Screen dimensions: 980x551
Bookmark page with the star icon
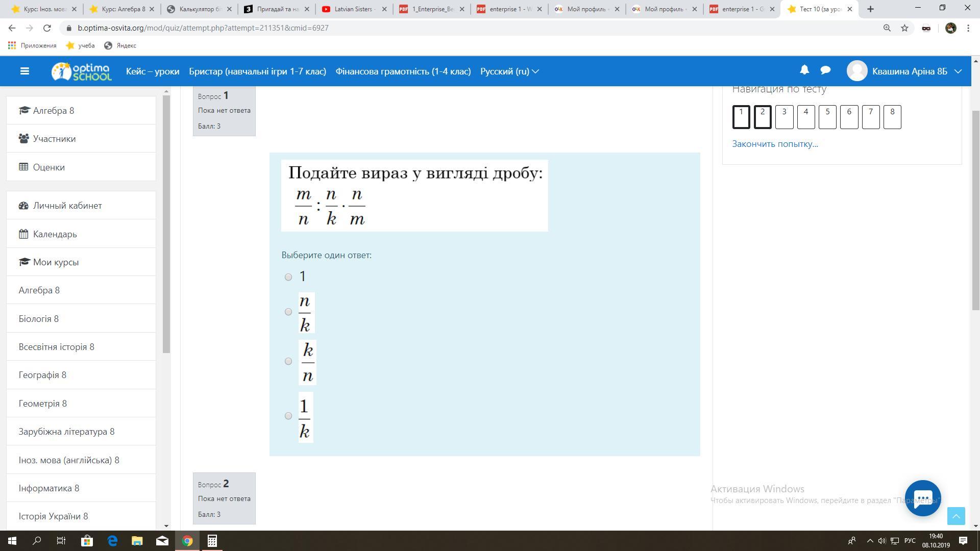coord(904,28)
